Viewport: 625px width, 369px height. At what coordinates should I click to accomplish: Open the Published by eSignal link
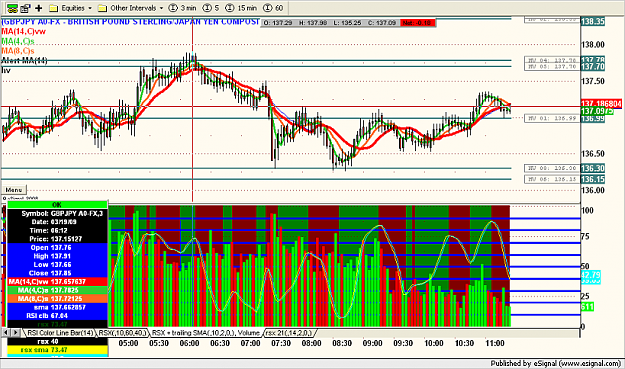556,363
